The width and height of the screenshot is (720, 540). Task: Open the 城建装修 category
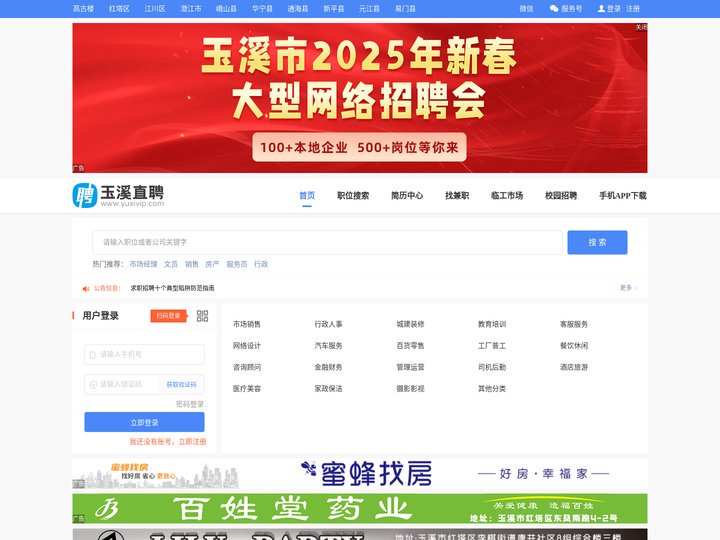point(410,324)
